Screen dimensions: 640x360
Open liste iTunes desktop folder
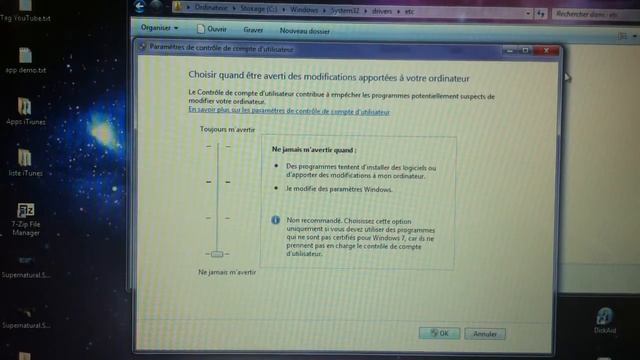[x=25, y=162]
